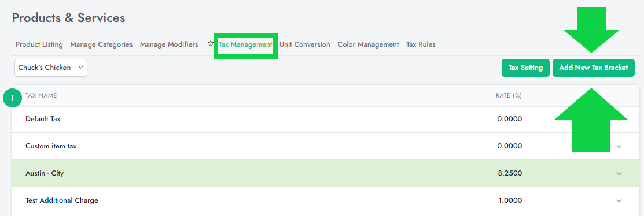
Task: Open the Manage Modifiers tab
Action: point(169,44)
